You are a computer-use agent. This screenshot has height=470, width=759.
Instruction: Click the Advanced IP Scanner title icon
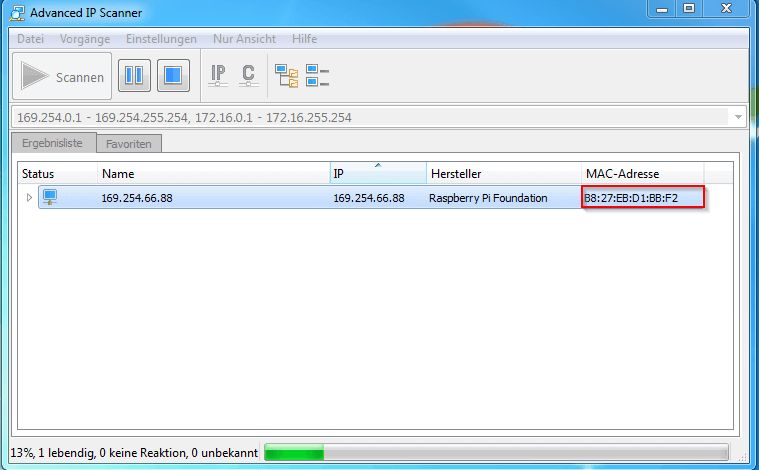17,13
